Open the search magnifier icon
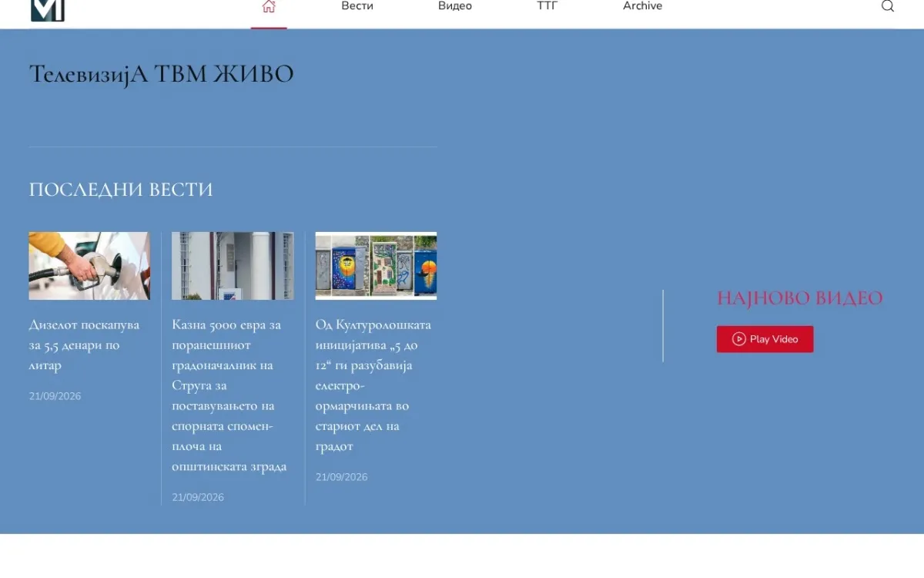 click(x=888, y=6)
